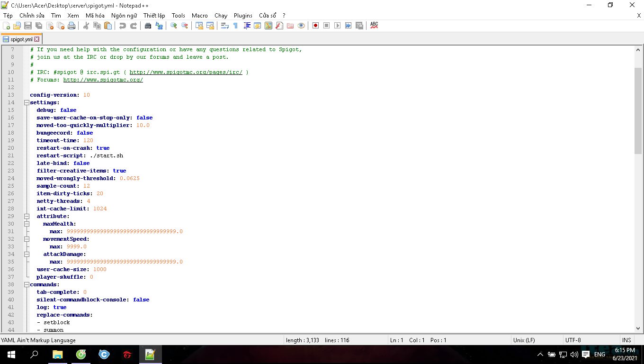Open the Plugins menu
This screenshot has height=364, width=644.
pos(243,16)
